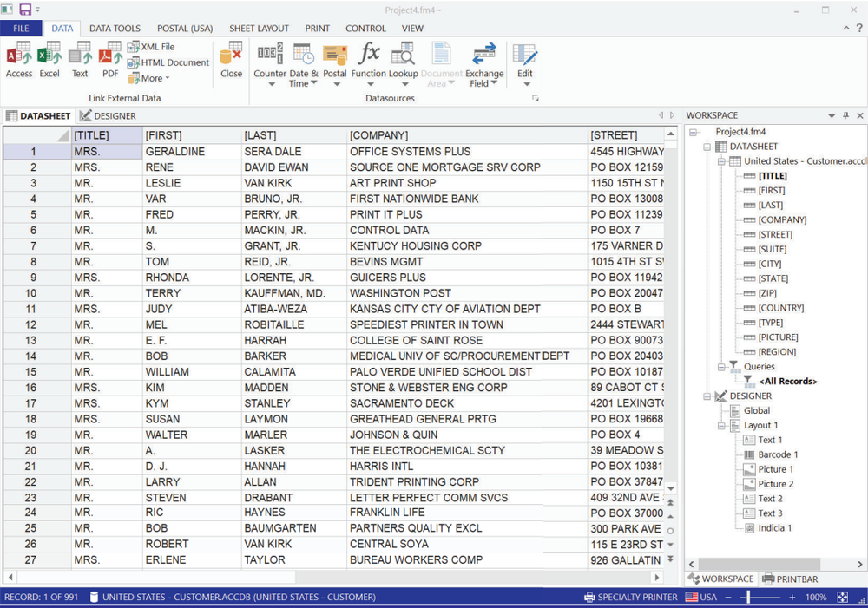
Task: Select the [ZIP] field in workspace tree
Action: 767,293
